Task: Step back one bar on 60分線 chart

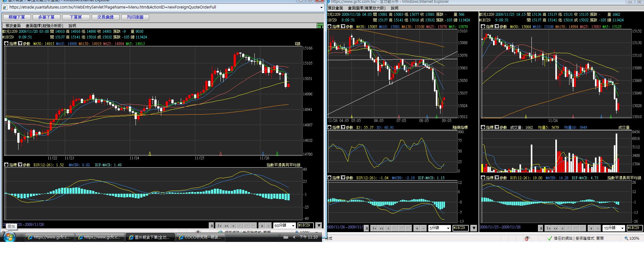Action: 233,226
